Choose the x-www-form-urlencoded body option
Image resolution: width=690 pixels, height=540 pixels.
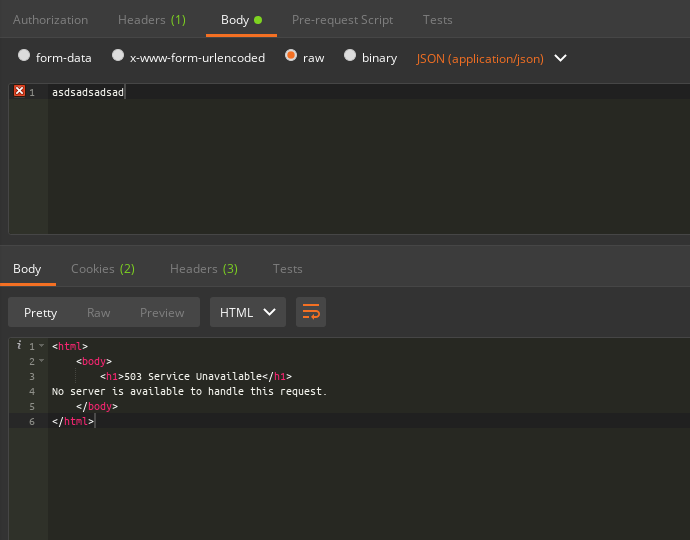coord(118,57)
